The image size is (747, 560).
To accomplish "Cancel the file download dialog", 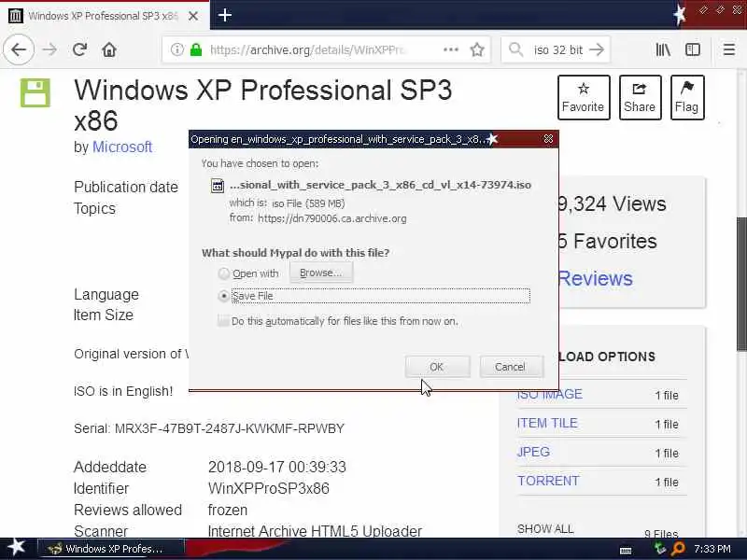I will 510,367.
